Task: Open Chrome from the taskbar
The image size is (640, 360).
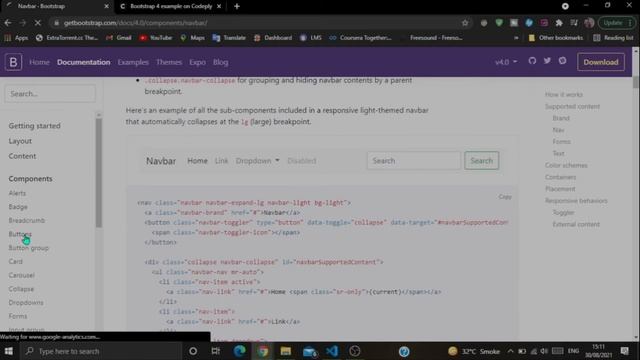Action: [x=263, y=351]
